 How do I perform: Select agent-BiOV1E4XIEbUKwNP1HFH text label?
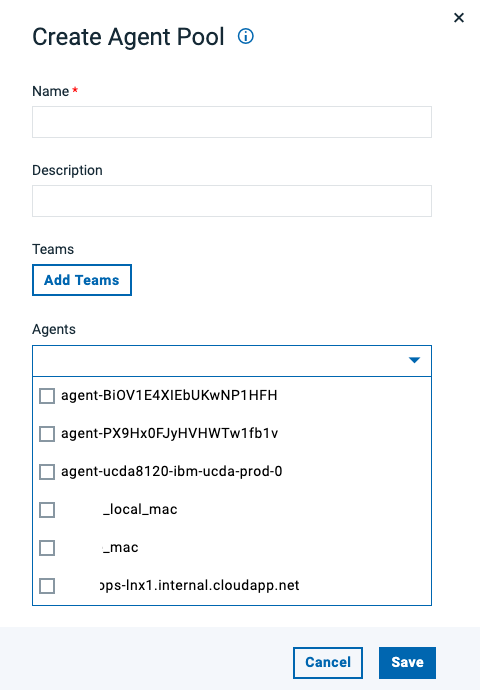click(x=169, y=396)
